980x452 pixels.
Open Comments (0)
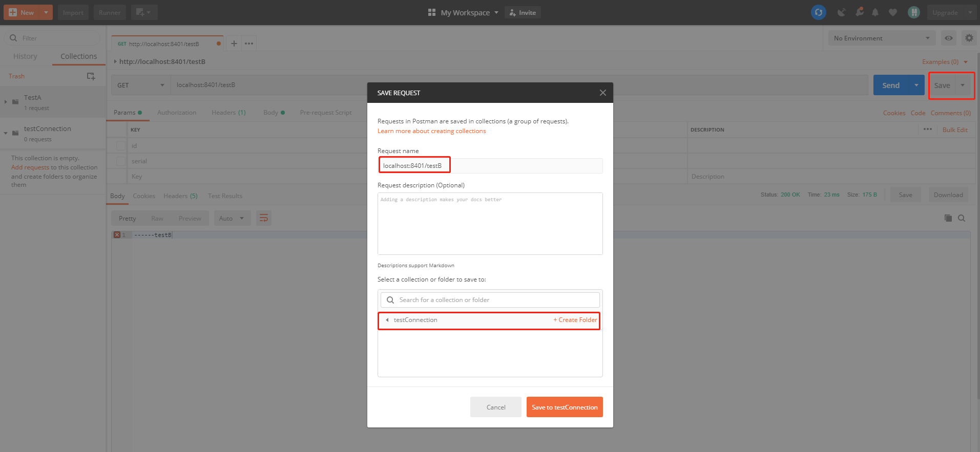tap(950, 113)
